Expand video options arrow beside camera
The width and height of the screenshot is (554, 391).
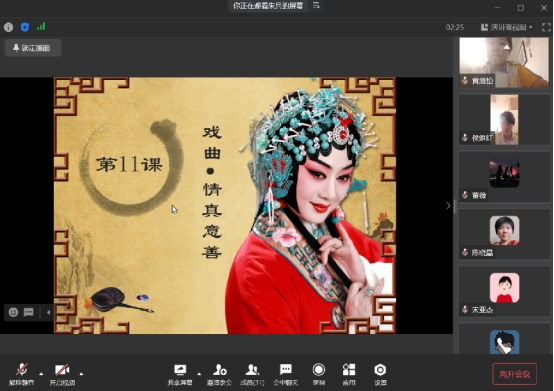81,374
